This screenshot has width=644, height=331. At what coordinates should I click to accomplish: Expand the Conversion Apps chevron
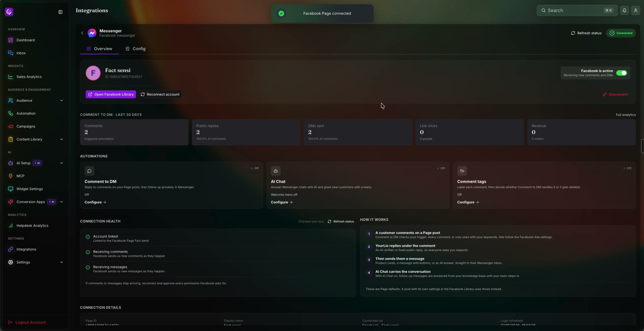62,202
